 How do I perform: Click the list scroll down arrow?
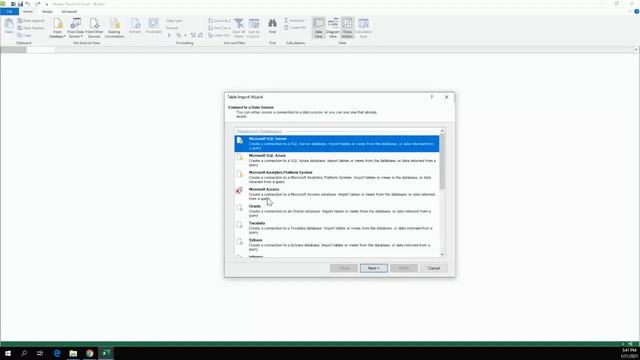click(x=442, y=254)
